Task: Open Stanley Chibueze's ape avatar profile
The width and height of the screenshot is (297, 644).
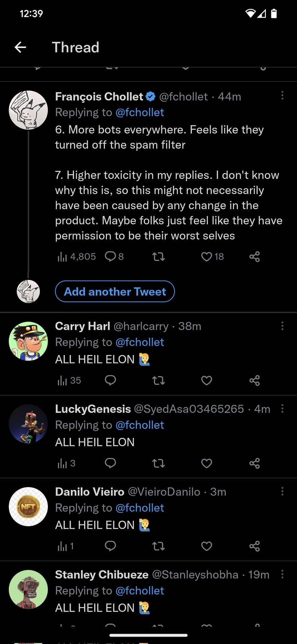Action: (28, 589)
